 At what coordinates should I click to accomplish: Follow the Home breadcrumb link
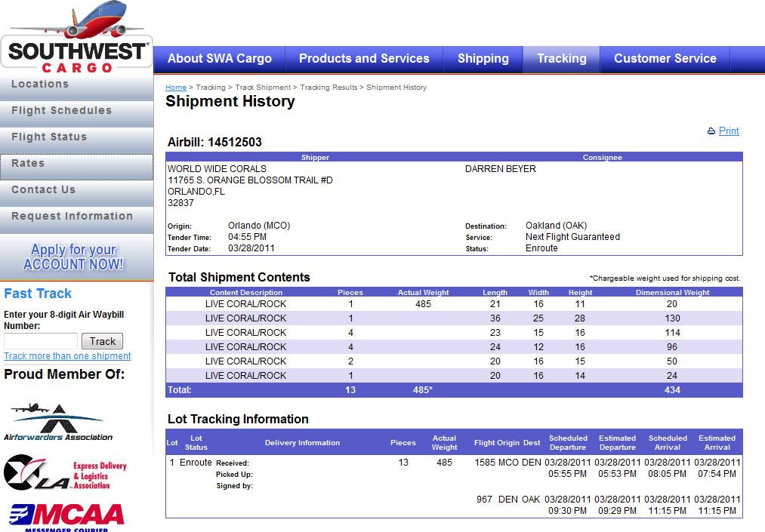pyautogui.click(x=176, y=88)
